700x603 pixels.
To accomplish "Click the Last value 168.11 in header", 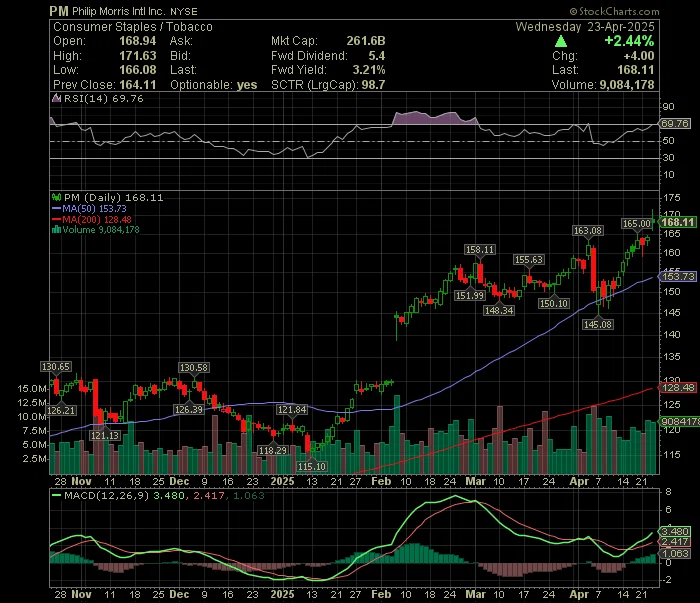I will click(x=636, y=70).
